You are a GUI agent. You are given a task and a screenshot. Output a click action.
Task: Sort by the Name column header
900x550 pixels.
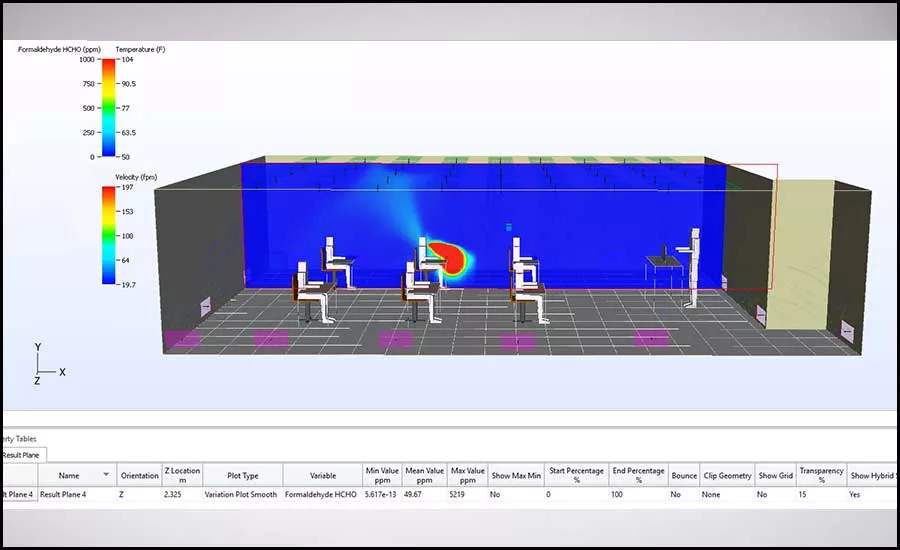77,475
